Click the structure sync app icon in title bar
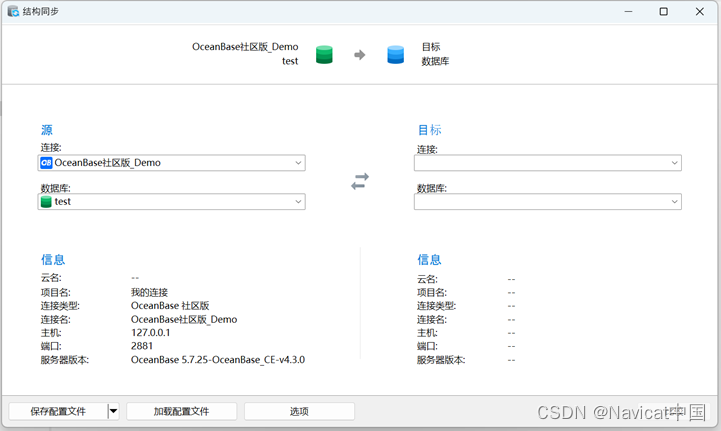This screenshot has width=721, height=431. pos(13,11)
